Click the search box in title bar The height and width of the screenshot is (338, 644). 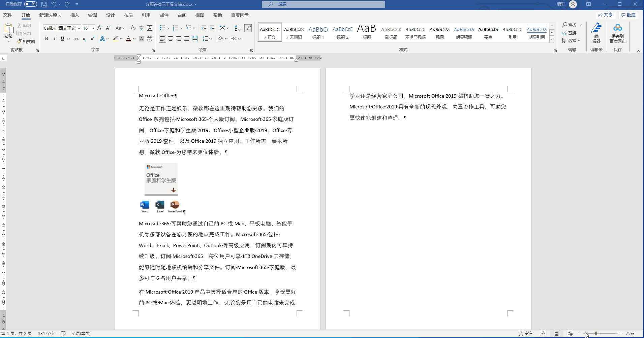tap(324, 4)
